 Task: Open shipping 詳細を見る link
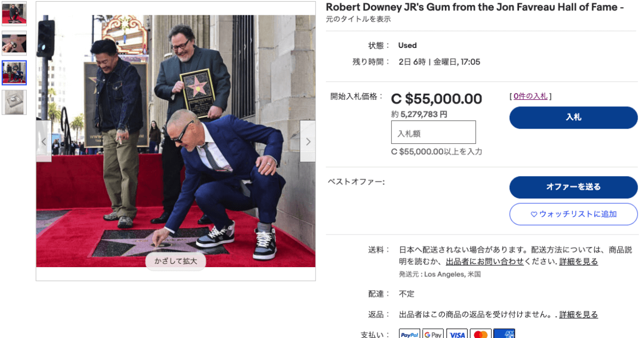[x=579, y=262]
